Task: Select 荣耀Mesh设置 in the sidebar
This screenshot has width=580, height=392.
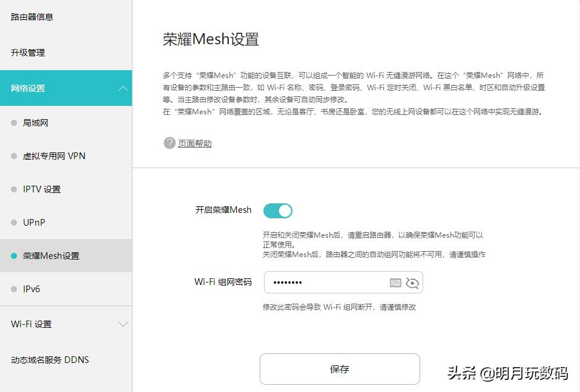Action: pos(66,256)
